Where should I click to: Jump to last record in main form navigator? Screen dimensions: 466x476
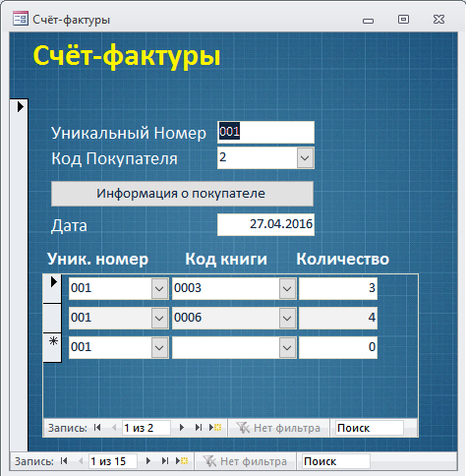point(165,461)
